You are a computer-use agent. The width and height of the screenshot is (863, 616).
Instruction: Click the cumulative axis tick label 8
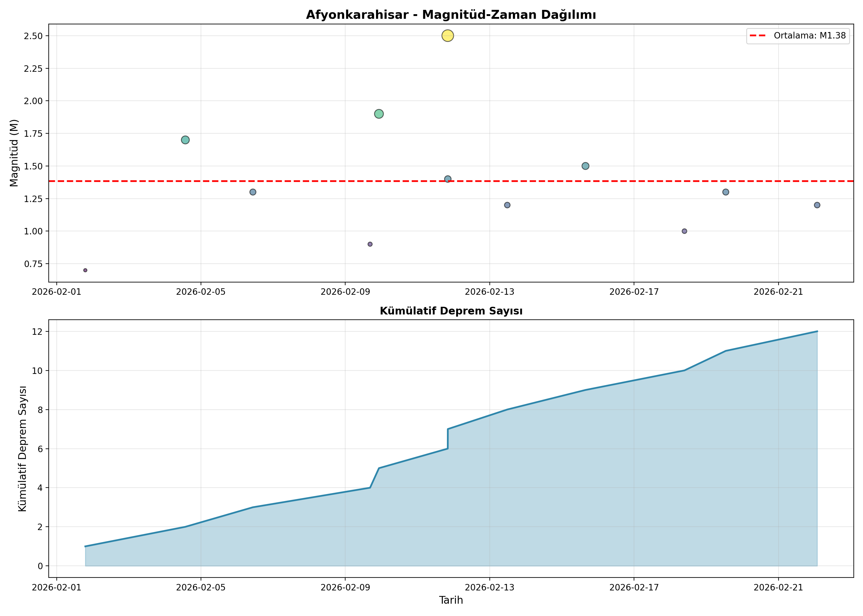click(40, 410)
